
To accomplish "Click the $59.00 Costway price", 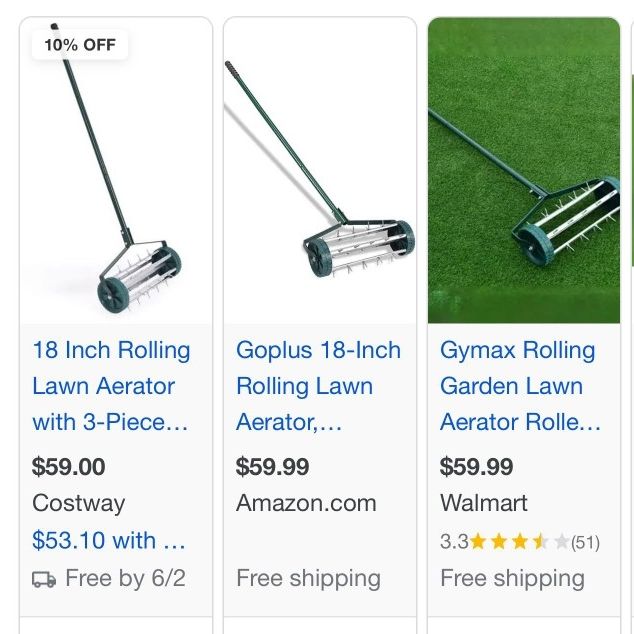I will pyautogui.click(x=69, y=466).
